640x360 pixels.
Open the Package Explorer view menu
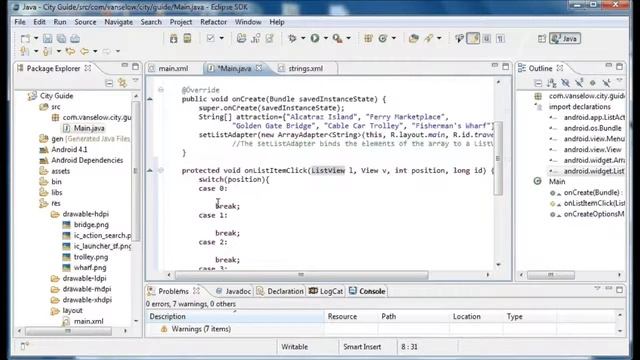(135, 81)
